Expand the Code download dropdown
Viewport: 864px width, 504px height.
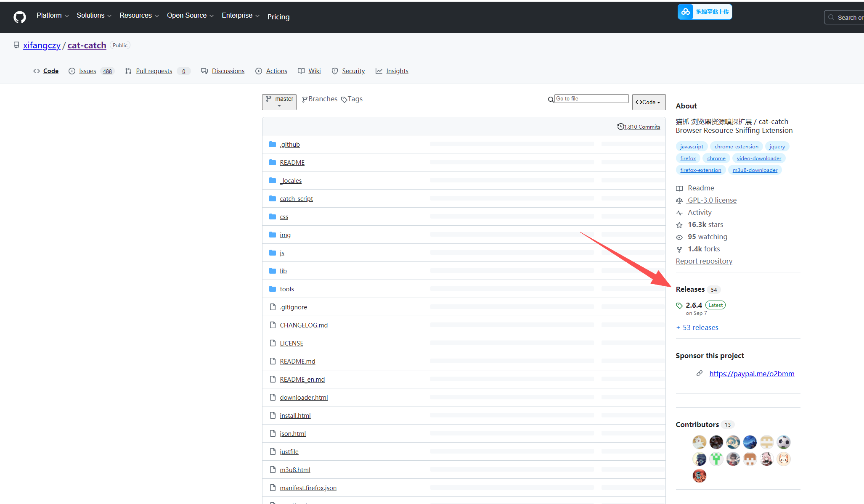pos(648,102)
